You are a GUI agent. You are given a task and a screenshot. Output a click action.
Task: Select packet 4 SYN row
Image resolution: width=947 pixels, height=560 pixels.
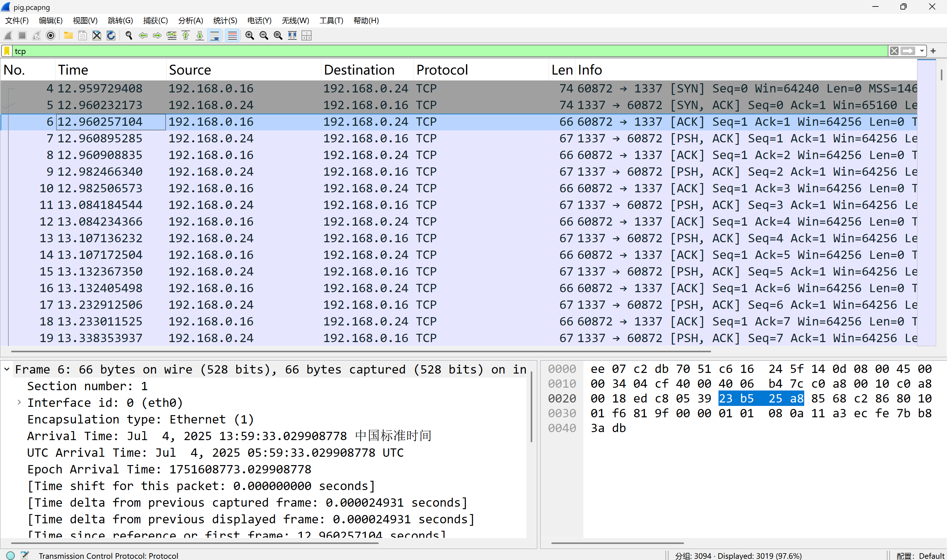pos(459,88)
